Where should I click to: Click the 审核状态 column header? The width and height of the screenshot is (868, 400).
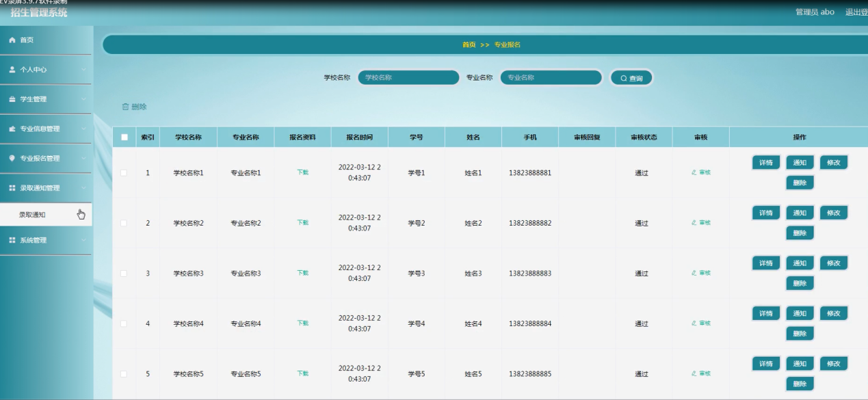click(644, 137)
